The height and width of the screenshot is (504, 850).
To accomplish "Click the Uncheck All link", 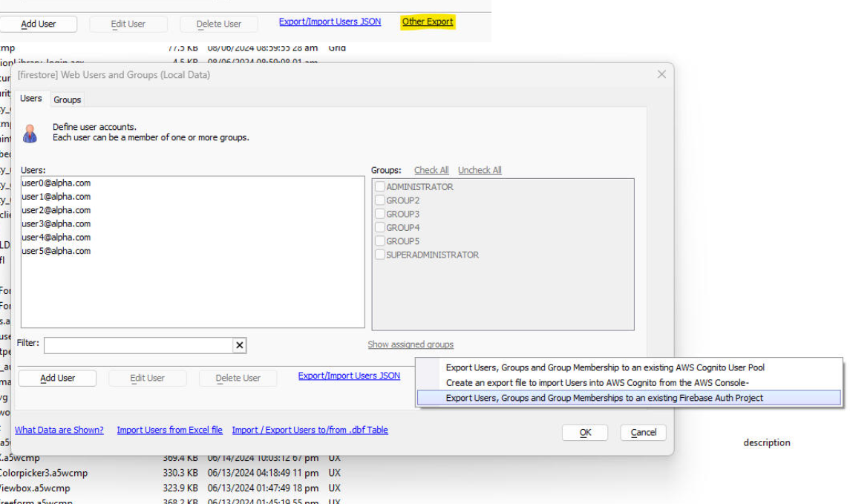I will [480, 170].
